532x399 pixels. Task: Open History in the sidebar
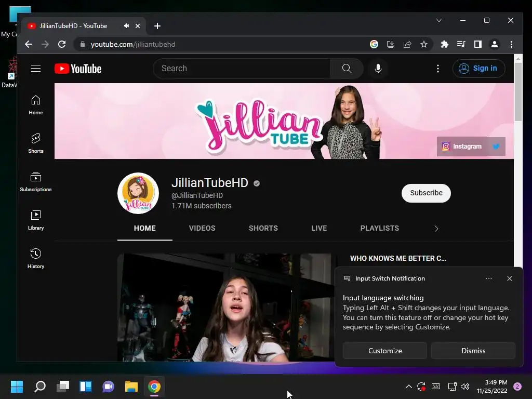(36, 259)
